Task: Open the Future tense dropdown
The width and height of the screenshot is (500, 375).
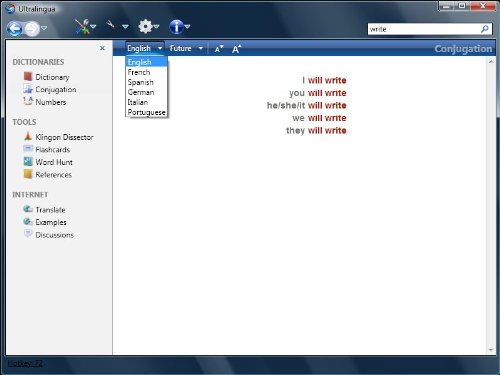Action: [186, 48]
